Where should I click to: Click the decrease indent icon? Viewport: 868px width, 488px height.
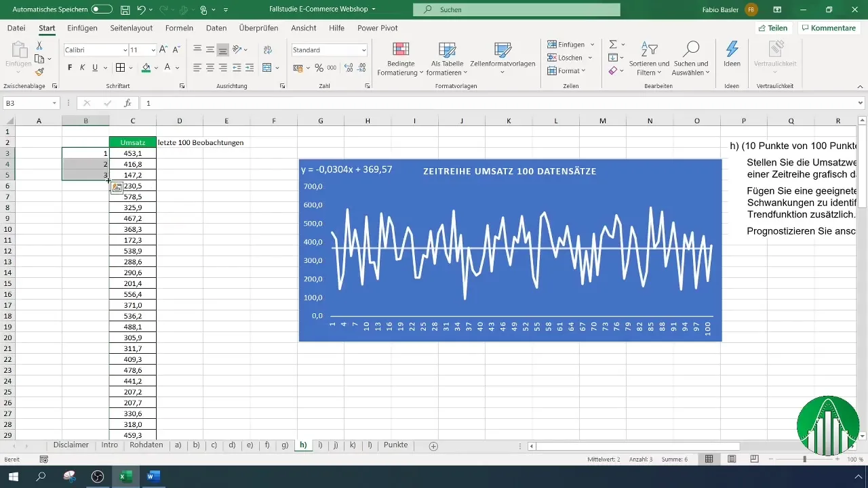click(x=237, y=68)
